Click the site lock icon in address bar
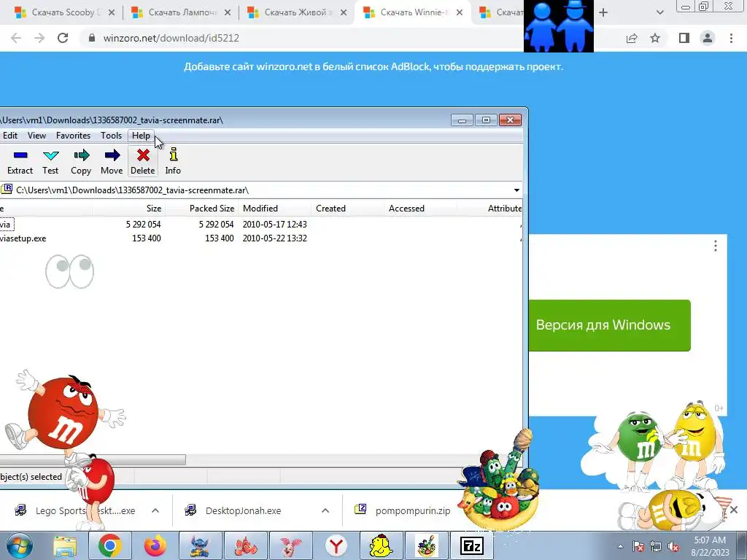 pos(92,38)
